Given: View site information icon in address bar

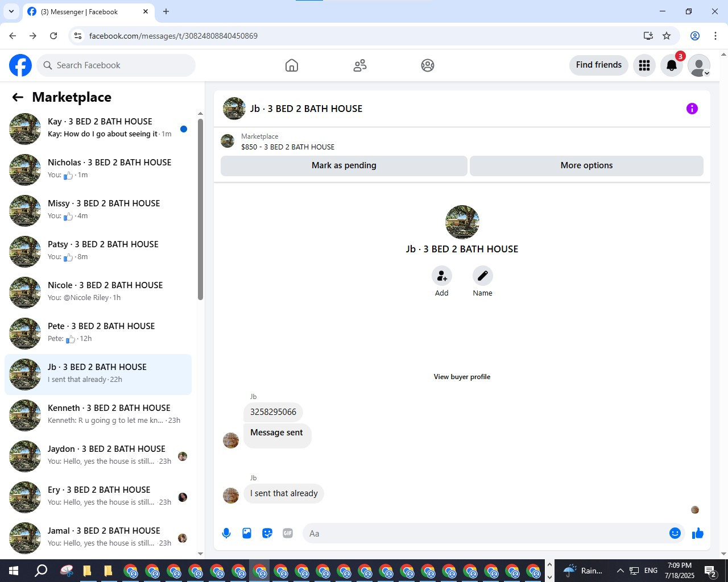Looking at the screenshot, I should [x=78, y=36].
